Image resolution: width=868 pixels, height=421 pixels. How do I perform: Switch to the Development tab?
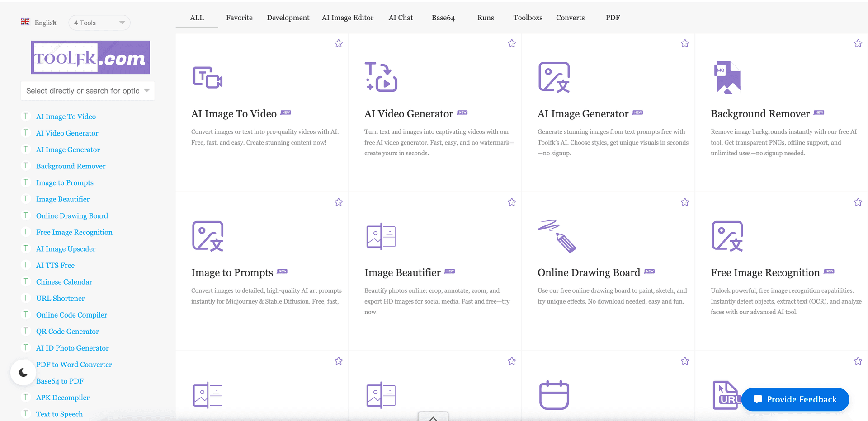pyautogui.click(x=288, y=18)
